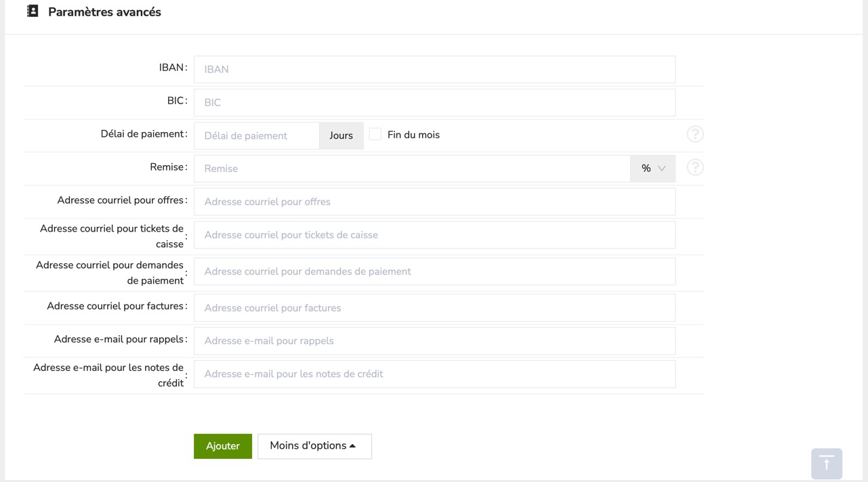Open the % unit dropdown for Remise
The image size is (868, 482).
point(653,169)
